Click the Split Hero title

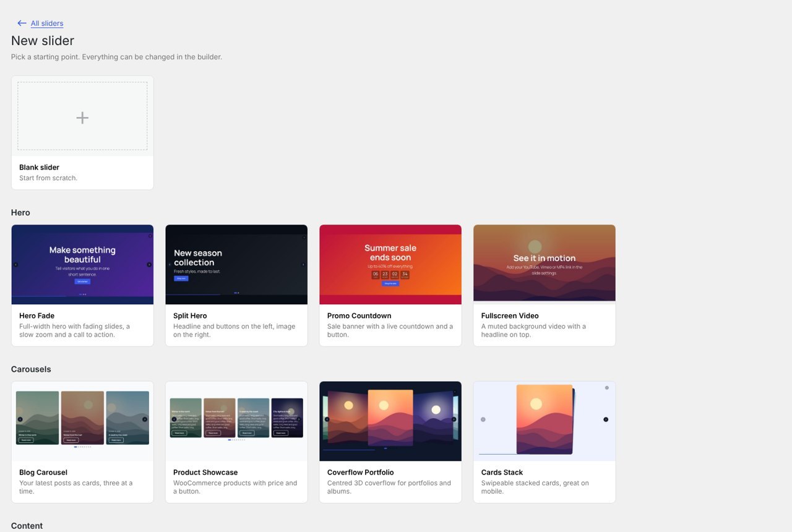coord(190,316)
